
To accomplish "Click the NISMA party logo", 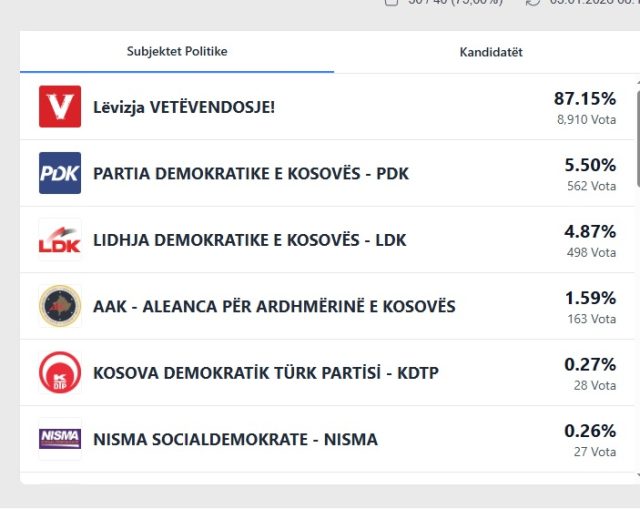I will [60, 439].
